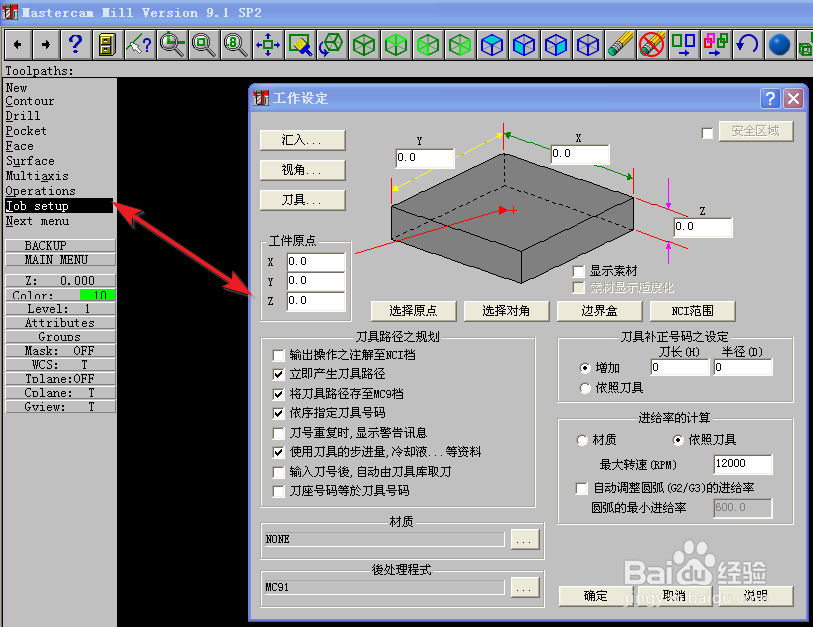
Task: Click the Undelete crossed-out eraser icon
Action: coord(652,45)
